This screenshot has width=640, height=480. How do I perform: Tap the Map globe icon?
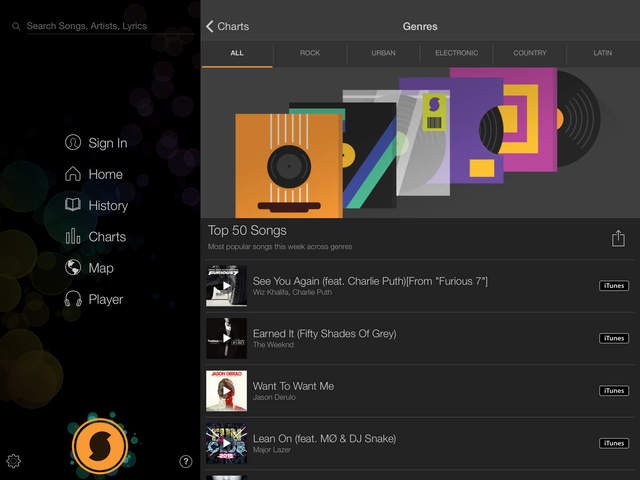click(73, 267)
